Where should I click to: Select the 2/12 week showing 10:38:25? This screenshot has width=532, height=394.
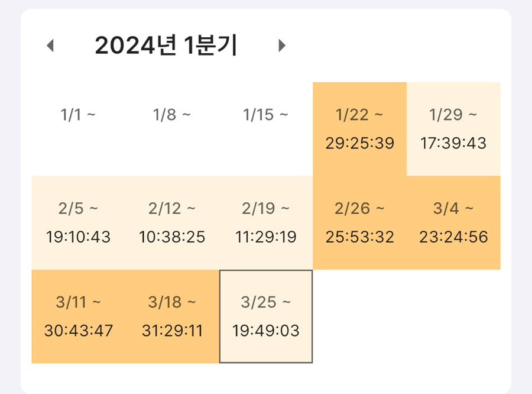172,222
